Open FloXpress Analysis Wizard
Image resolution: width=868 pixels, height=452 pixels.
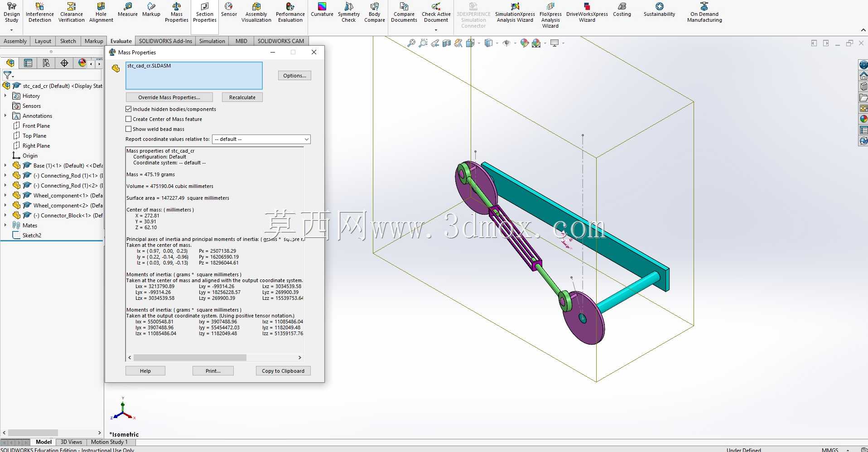[x=550, y=15]
